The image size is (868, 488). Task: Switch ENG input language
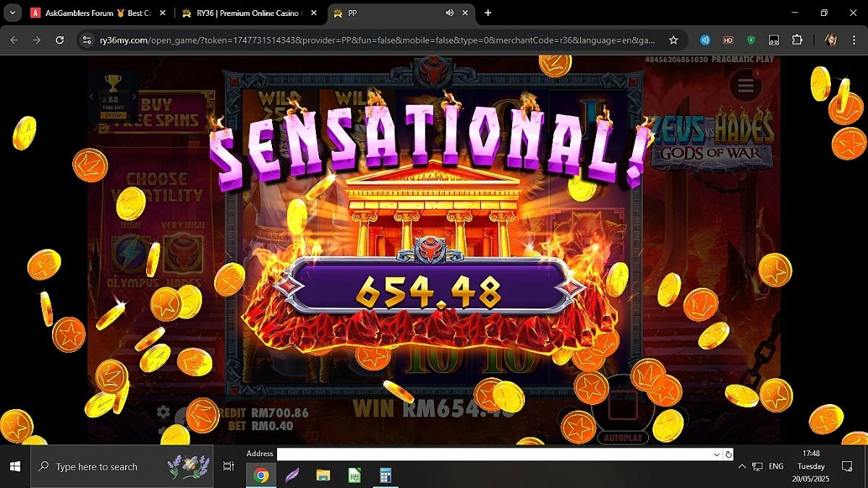[x=776, y=467]
